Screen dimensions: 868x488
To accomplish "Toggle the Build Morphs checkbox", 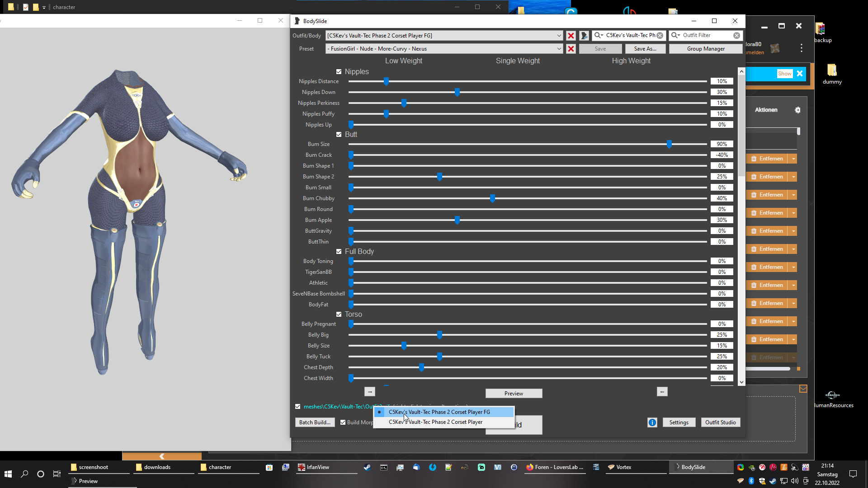I will (x=343, y=422).
